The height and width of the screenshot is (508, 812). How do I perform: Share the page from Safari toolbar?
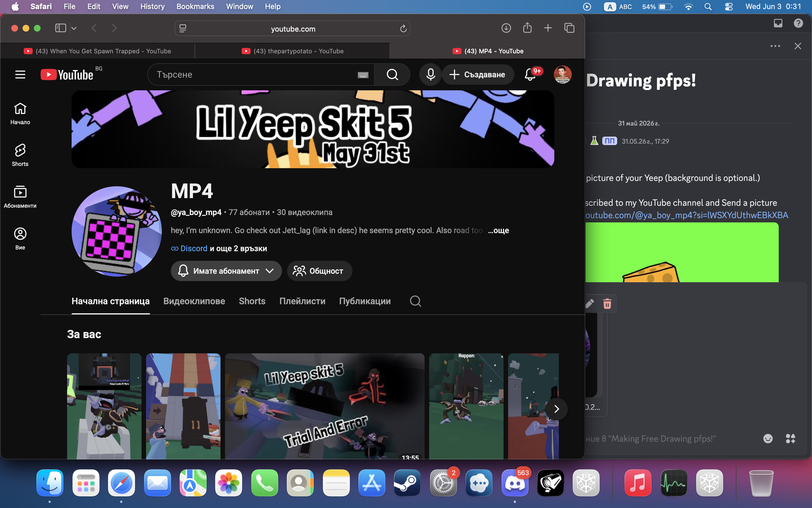(527, 28)
